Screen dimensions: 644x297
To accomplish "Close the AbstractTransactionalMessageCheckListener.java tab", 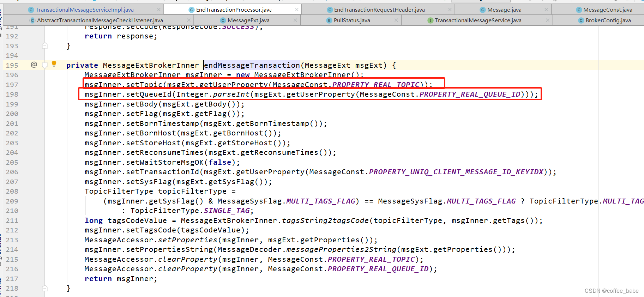I will (189, 20).
